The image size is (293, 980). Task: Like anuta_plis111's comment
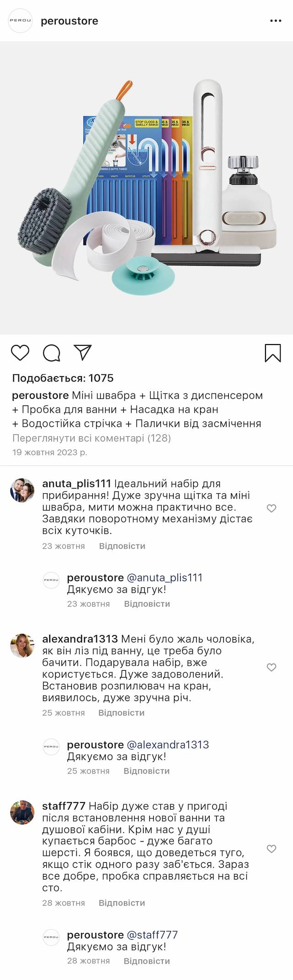tap(271, 508)
